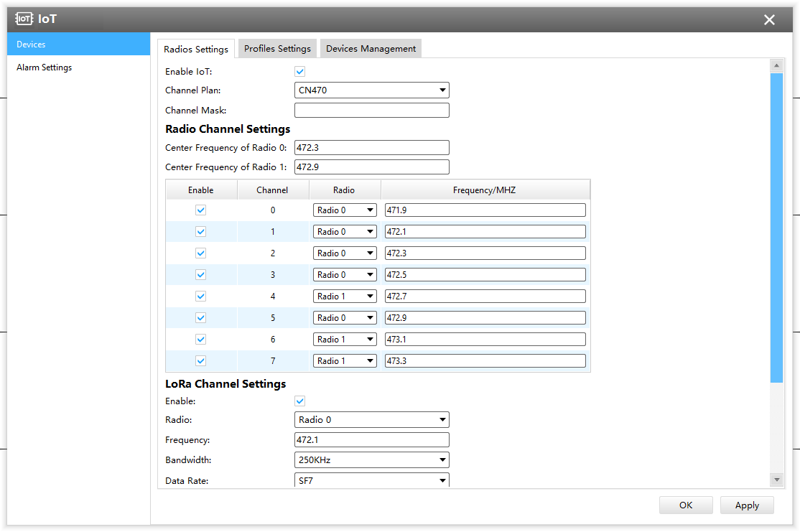Image resolution: width=800 pixels, height=532 pixels.
Task: Open the LoRa Radio dropdown
Action: 372,420
